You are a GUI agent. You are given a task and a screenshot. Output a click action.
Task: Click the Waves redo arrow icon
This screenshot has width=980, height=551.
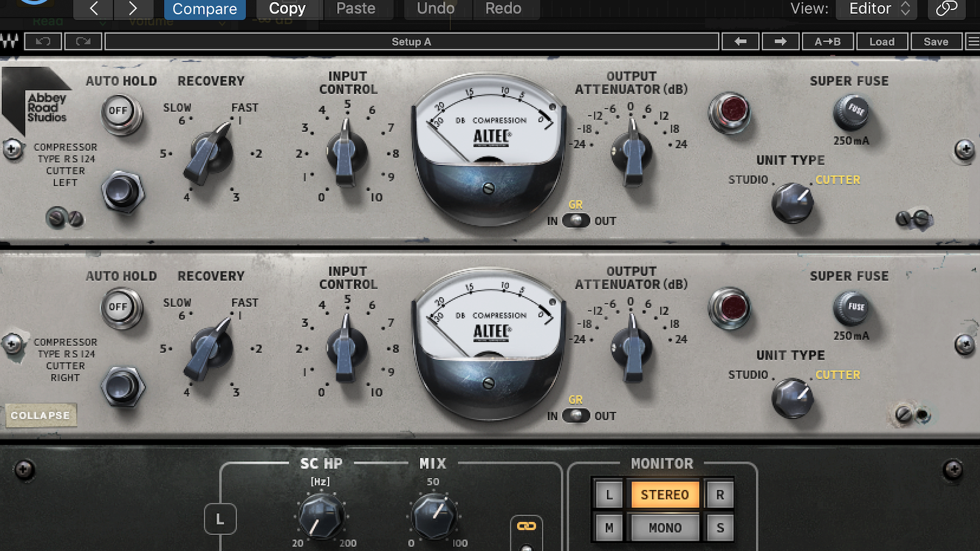[x=83, y=41]
